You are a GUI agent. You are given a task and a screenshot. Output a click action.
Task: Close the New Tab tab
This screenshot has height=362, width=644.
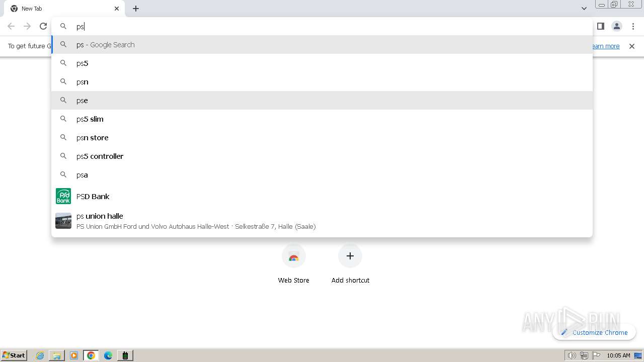(x=117, y=9)
